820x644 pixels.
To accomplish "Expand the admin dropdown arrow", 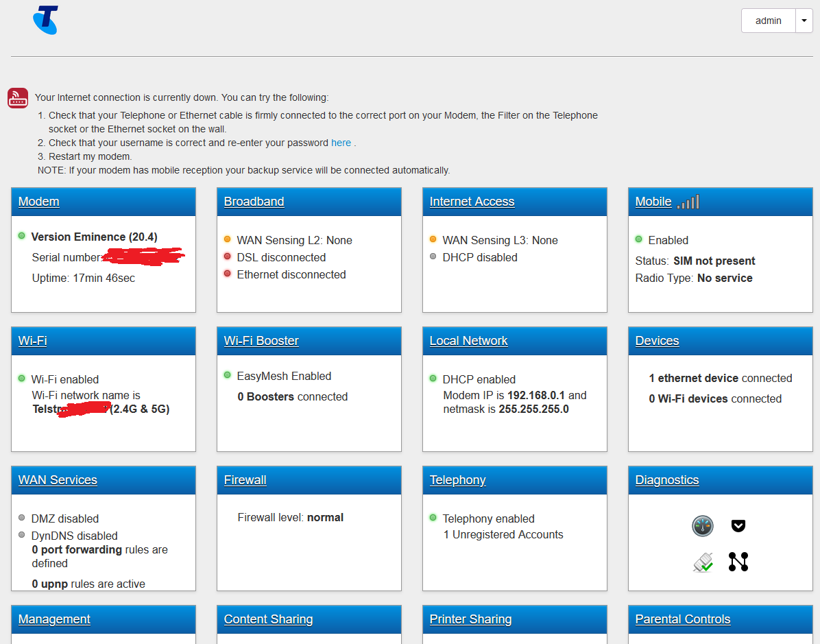I will point(804,21).
